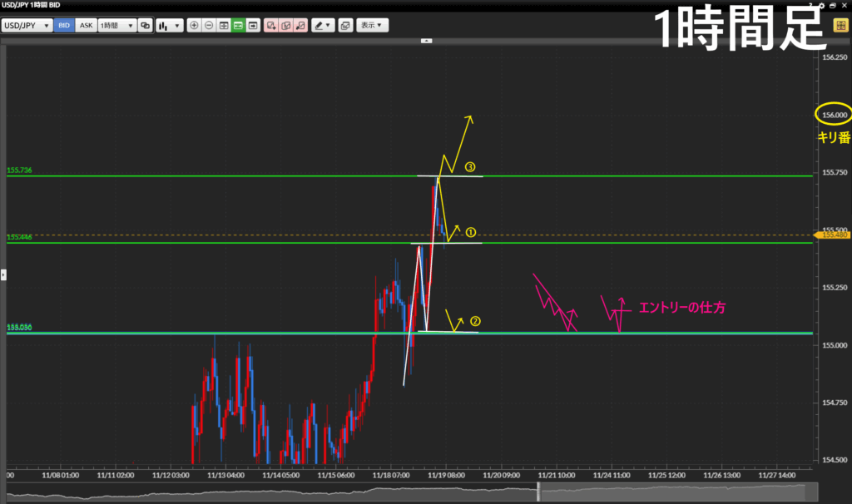
Task: Click the linked charts icon beside timeframe
Action: tap(146, 25)
